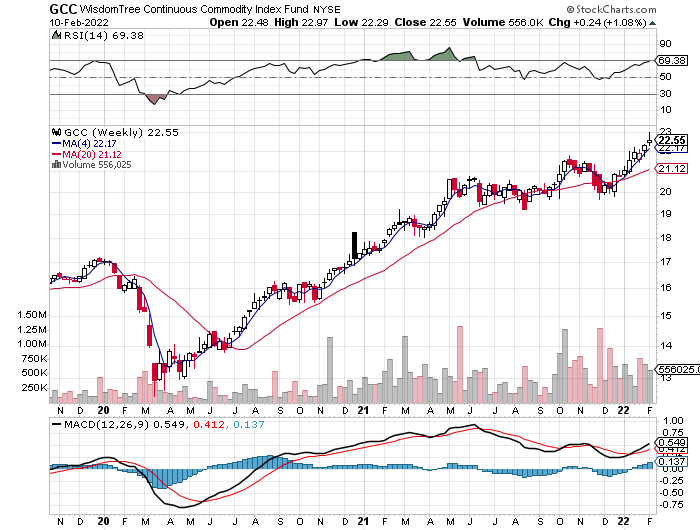Click the Volume 556,025 legend text
Screen dimensions: 700x530
[x=97, y=165]
